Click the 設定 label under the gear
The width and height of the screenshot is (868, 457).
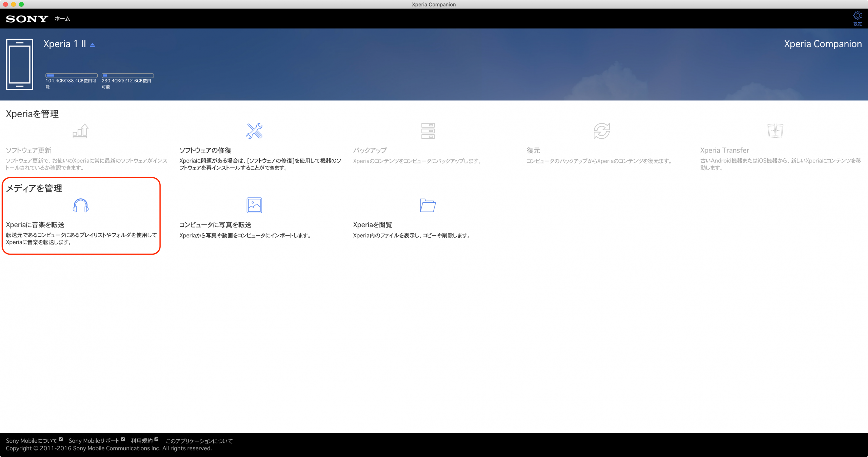[857, 24]
